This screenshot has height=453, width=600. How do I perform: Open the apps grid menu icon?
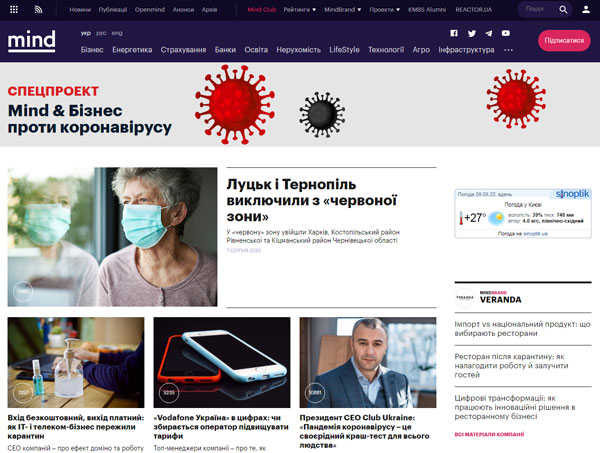pyautogui.click(x=14, y=10)
